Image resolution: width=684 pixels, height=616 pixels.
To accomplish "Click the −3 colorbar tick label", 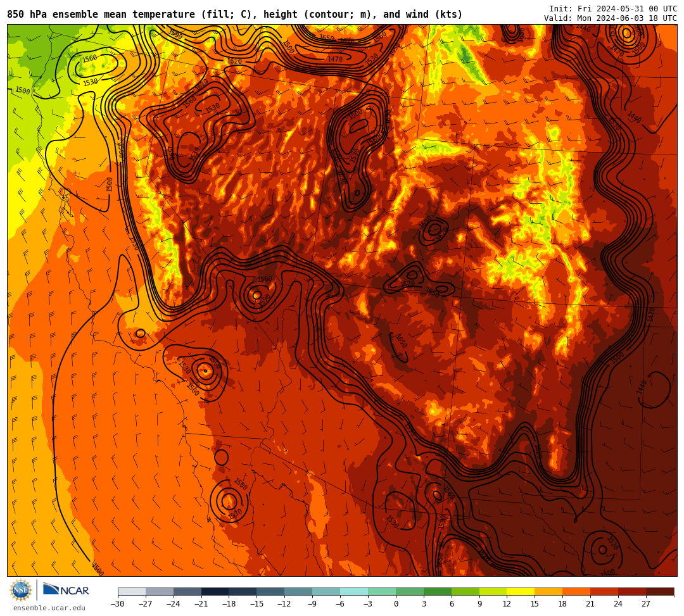I will (x=368, y=604).
